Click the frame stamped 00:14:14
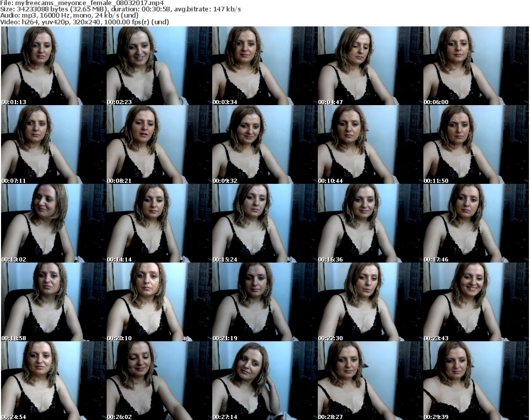 tap(159, 223)
